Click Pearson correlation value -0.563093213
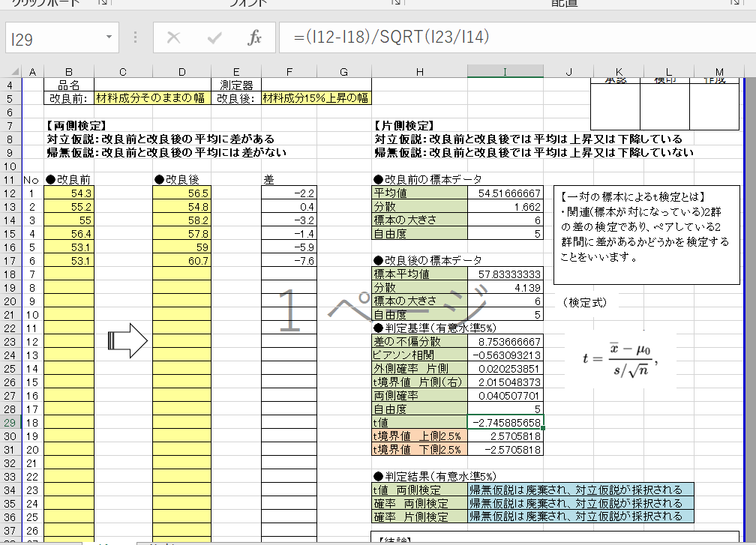 [505, 355]
